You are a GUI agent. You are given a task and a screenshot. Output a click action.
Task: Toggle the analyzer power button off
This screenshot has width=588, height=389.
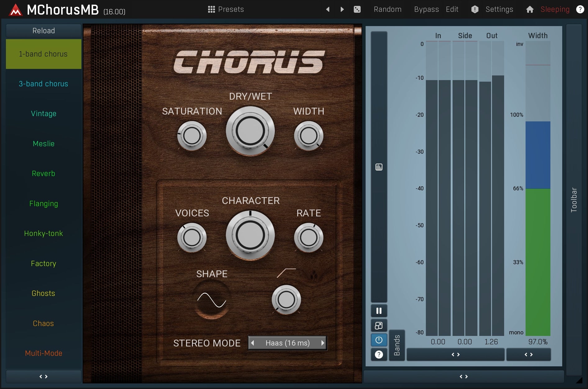379,340
